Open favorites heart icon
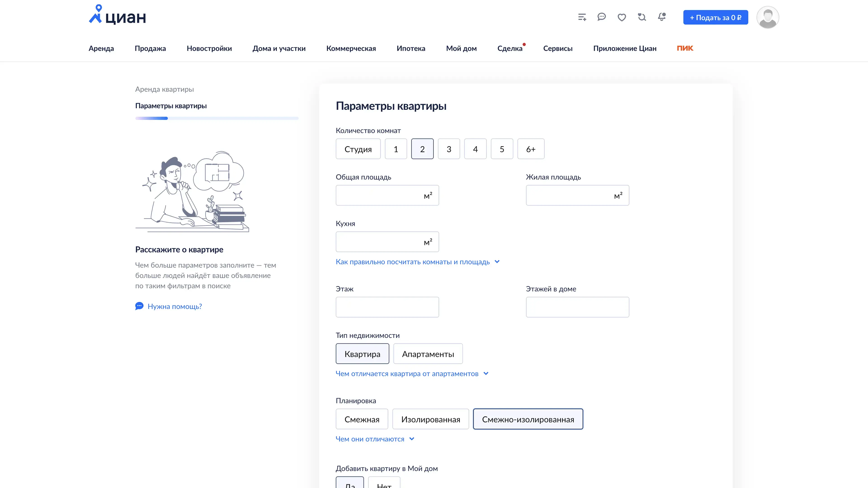Viewport: 868px width, 488px height. point(622,18)
